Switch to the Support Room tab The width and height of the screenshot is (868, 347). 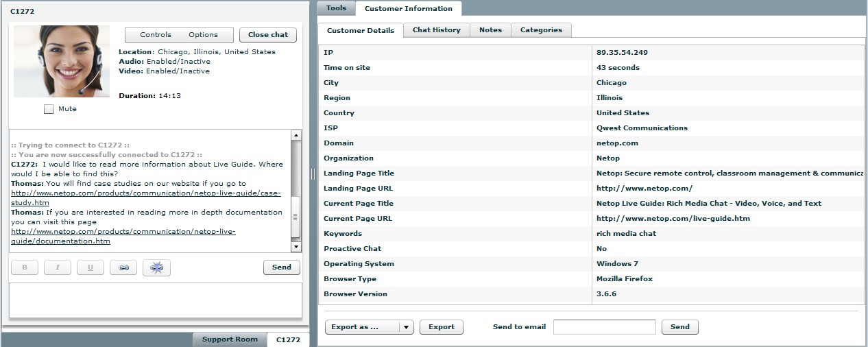230,339
